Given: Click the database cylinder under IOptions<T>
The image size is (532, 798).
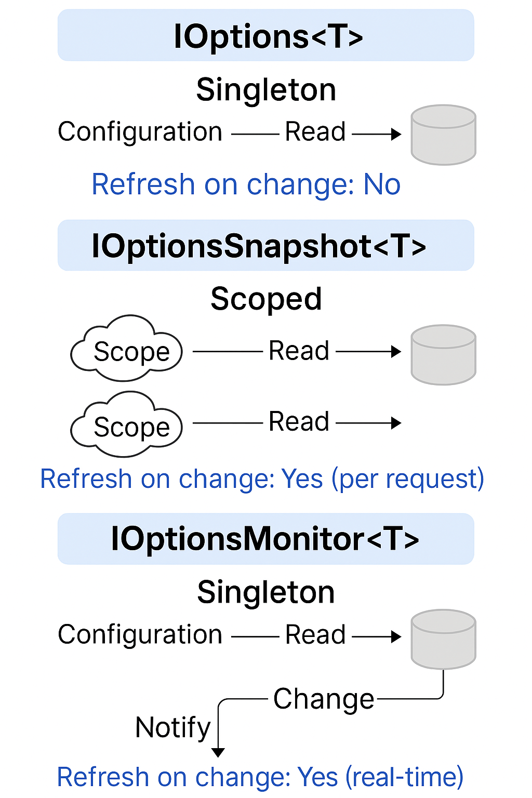Looking at the screenshot, I should (x=443, y=135).
